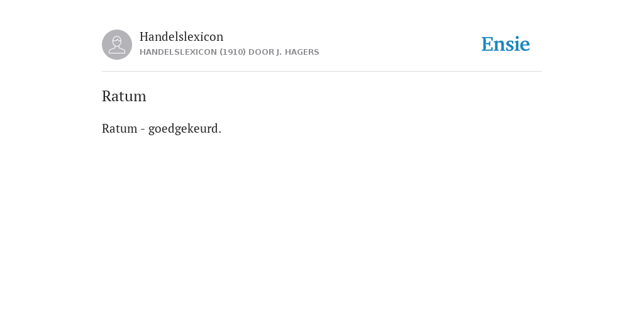Click the blank area below the definition
The height and width of the screenshot is (322, 644).
[322, 226]
